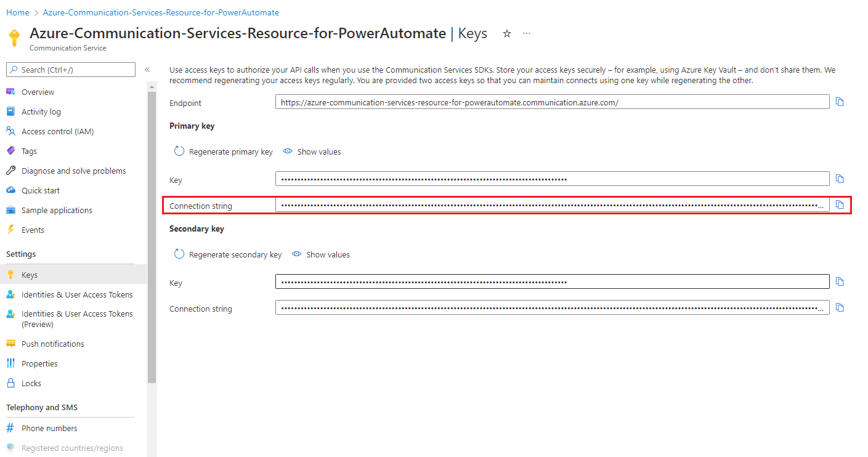Image resolution: width=868 pixels, height=457 pixels.
Task: Click the Events lightning bolt icon
Action: click(x=10, y=230)
